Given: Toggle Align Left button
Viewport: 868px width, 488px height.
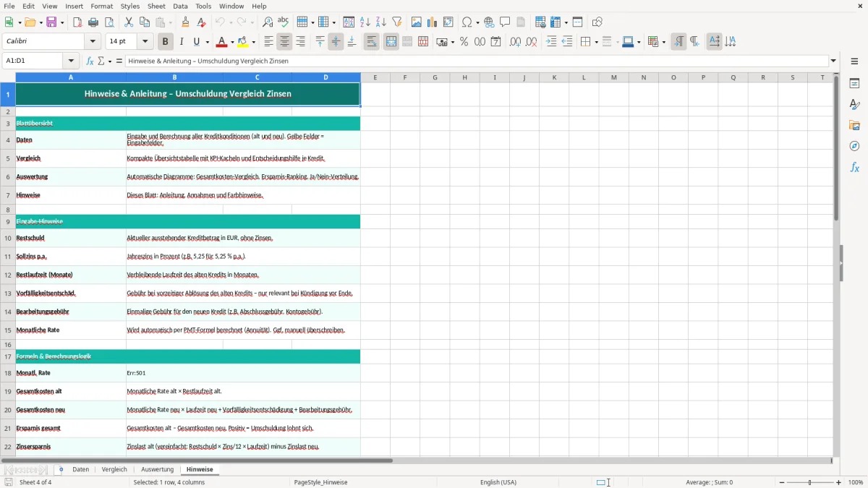Looking at the screenshot, I should (268, 42).
